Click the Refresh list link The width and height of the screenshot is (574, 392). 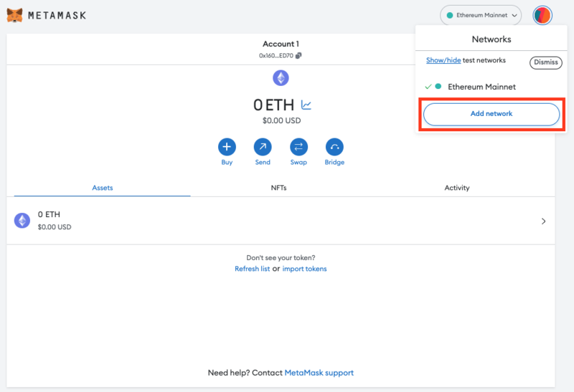point(253,269)
